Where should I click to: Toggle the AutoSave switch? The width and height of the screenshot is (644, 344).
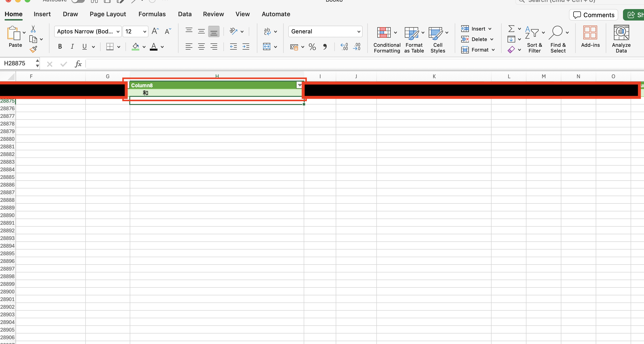click(78, 1)
